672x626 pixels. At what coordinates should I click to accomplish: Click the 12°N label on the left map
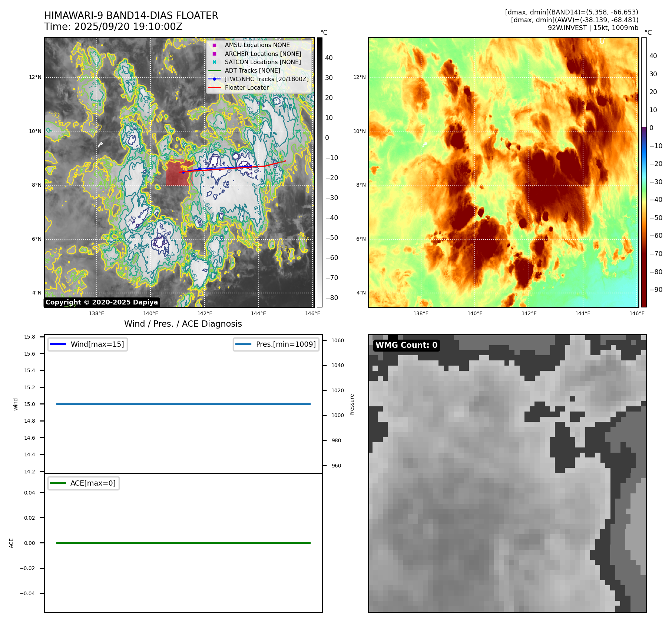(x=35, y=77)
